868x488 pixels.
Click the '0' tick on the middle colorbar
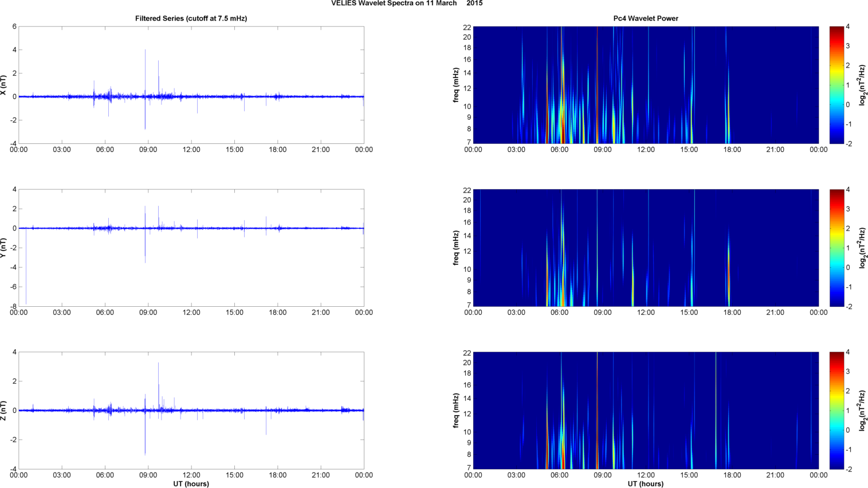point(848,267)
